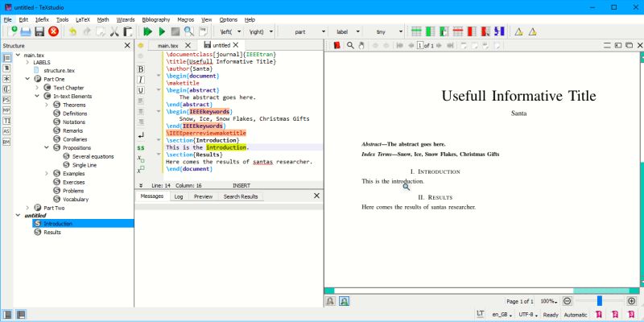Create a new document via toolbar icon
Viewport: 644px width, 322px height.
(12, 31)
